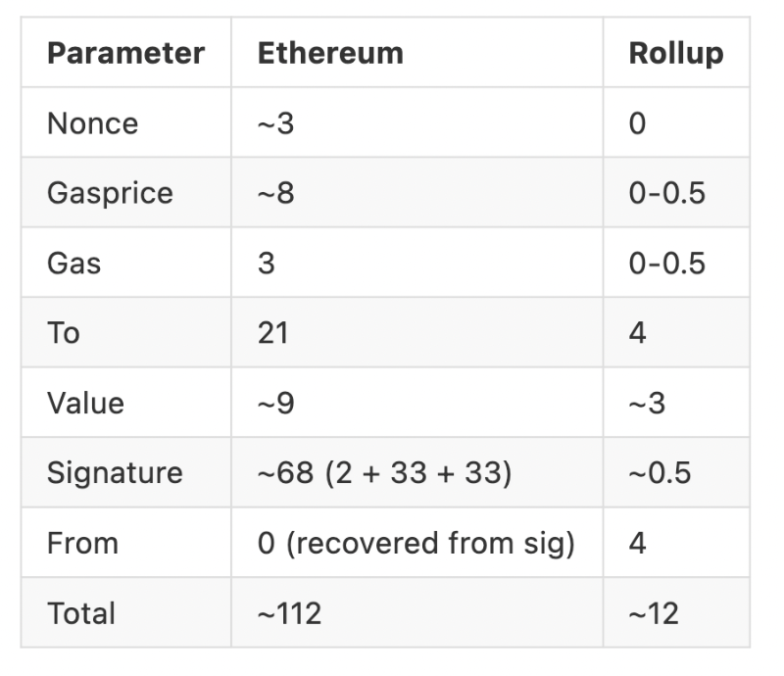Select the Rollup column header

click(x=676, y=53)
